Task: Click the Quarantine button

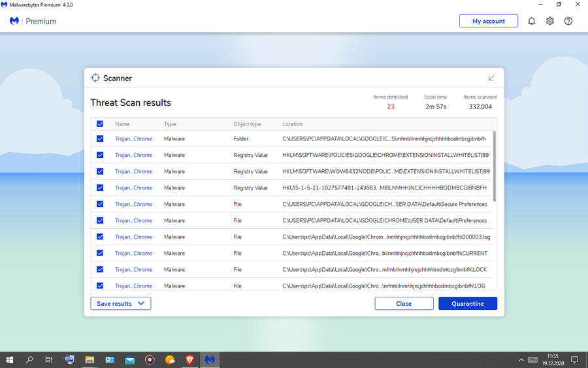Action: (467, 303)
